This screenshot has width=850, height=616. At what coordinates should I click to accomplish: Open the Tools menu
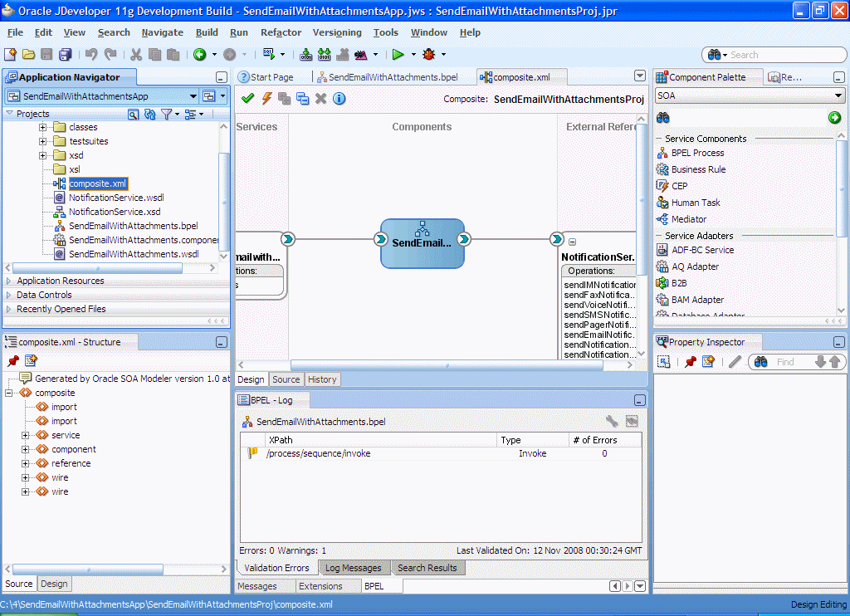coord(385,32)
